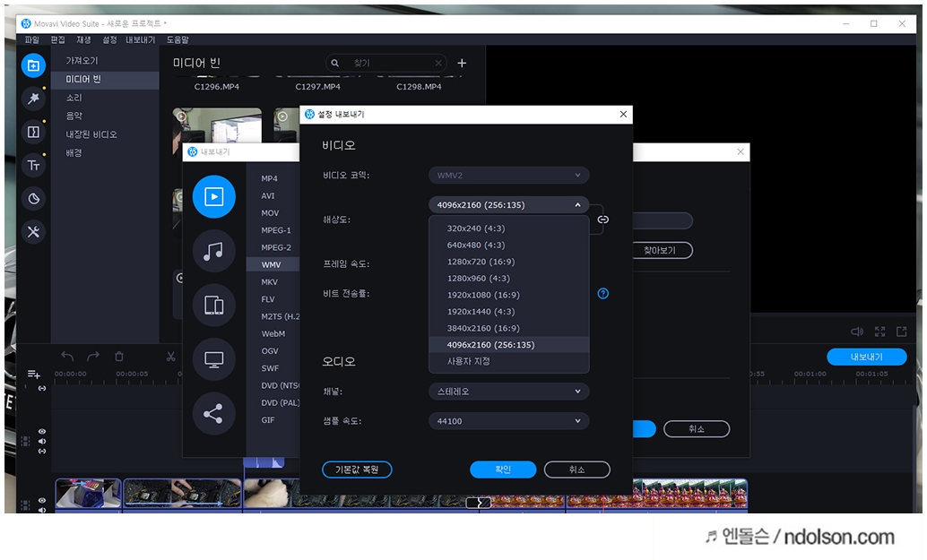
Task: Click the delete trash icon on timeline
Action: coord(119,357)
